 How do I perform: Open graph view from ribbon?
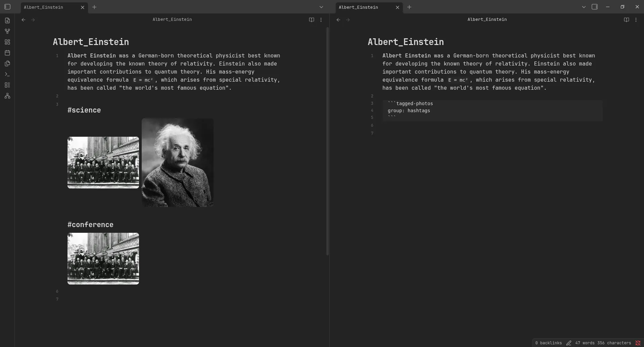click(7, 31)
